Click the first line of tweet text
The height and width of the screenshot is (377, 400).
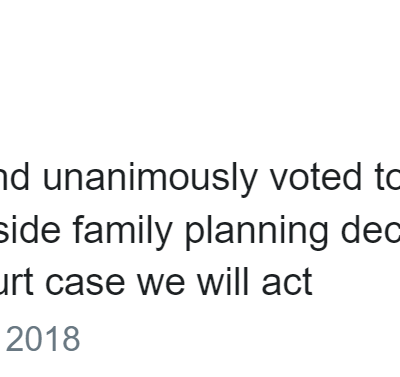pyautogui.click(x=200, y=178)
